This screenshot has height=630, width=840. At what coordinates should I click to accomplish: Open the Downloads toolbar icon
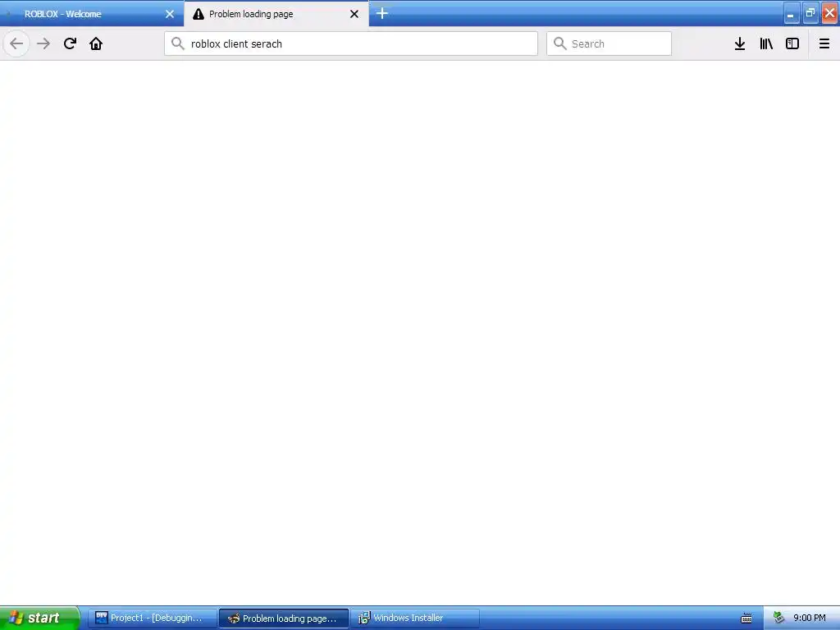tap(740, 43)
